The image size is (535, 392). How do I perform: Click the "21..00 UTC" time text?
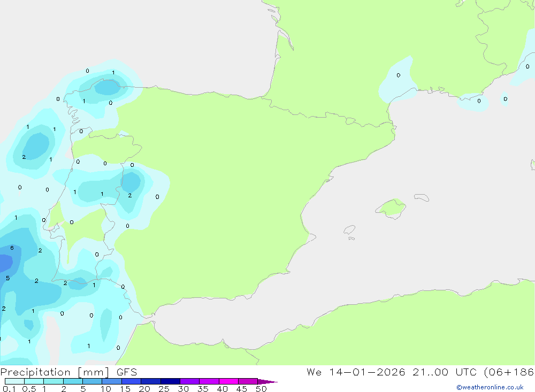pyautogui.click(x=444, y=372)
